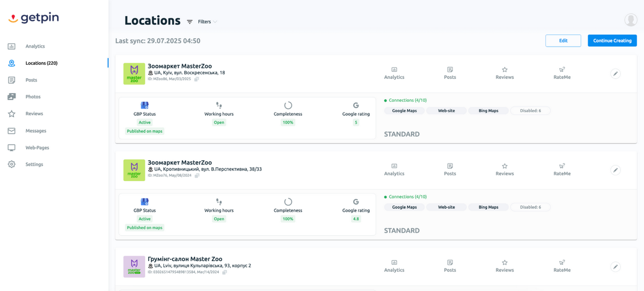Copy ID of Kyiv MasterZoo location
The image size is (644, 291).
tap(196, 79)
